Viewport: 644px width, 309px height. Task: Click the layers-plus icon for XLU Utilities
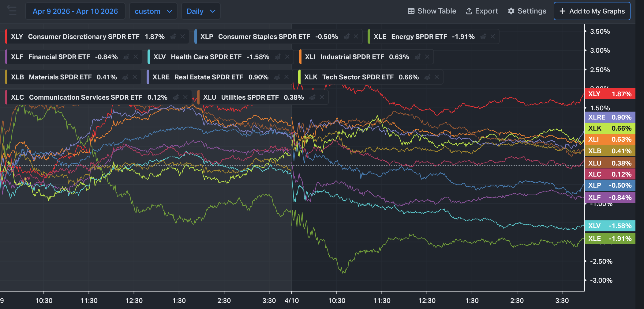(312, 97)
